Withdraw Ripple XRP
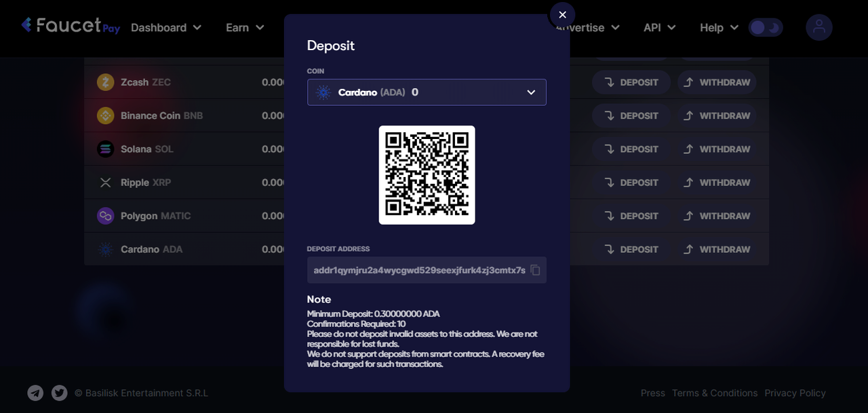 point(717,182)
